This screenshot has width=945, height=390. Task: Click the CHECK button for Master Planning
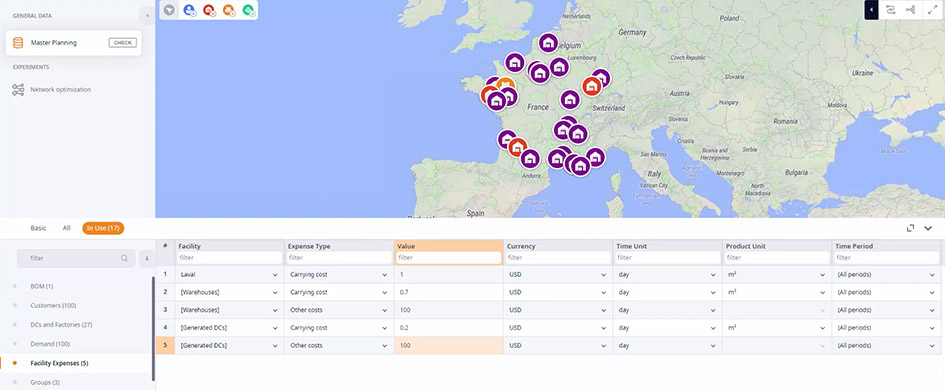[123, 43]
